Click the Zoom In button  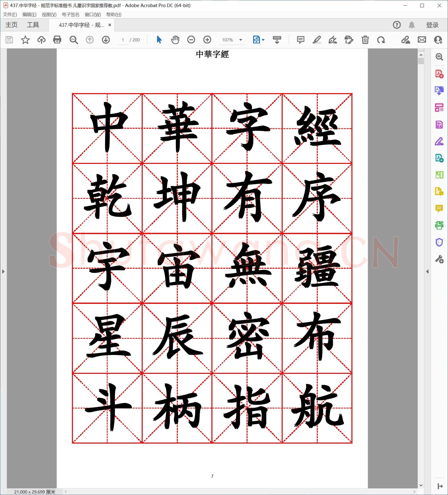coord(207,40)
